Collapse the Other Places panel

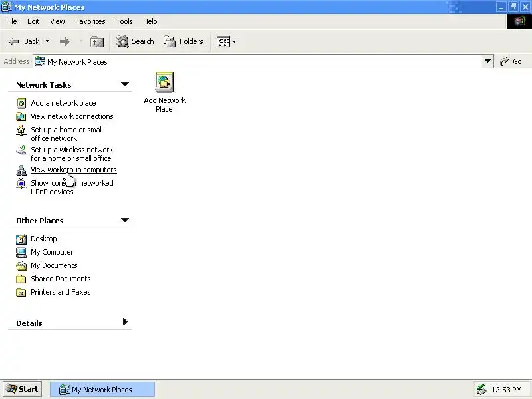pyautogui.click(x=125, y=220)
